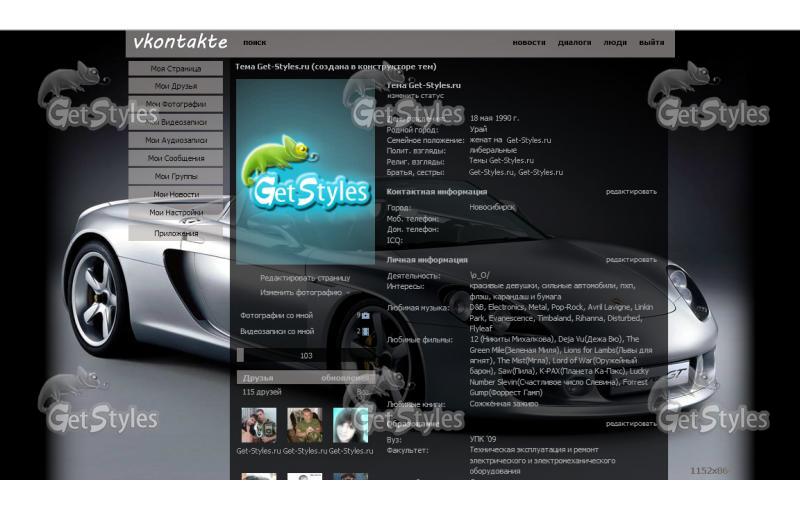
Task: Click Редактировать страницу link
Action: point(305,278)
